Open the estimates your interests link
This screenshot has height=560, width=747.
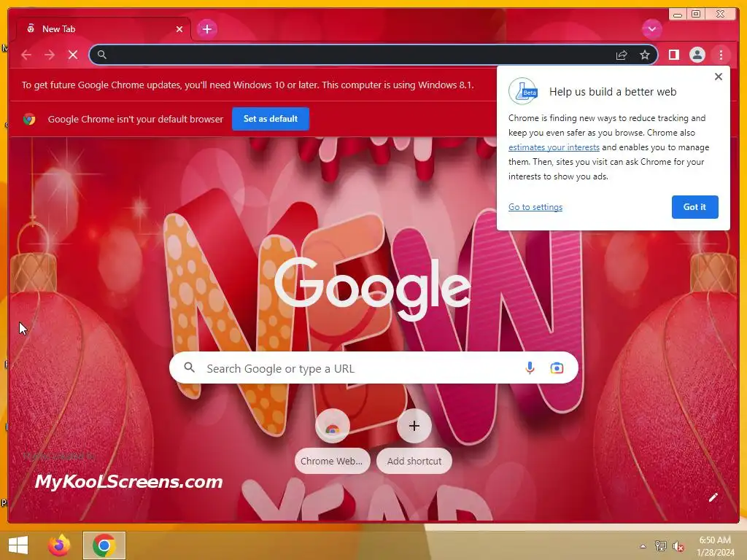pos(554,147)
